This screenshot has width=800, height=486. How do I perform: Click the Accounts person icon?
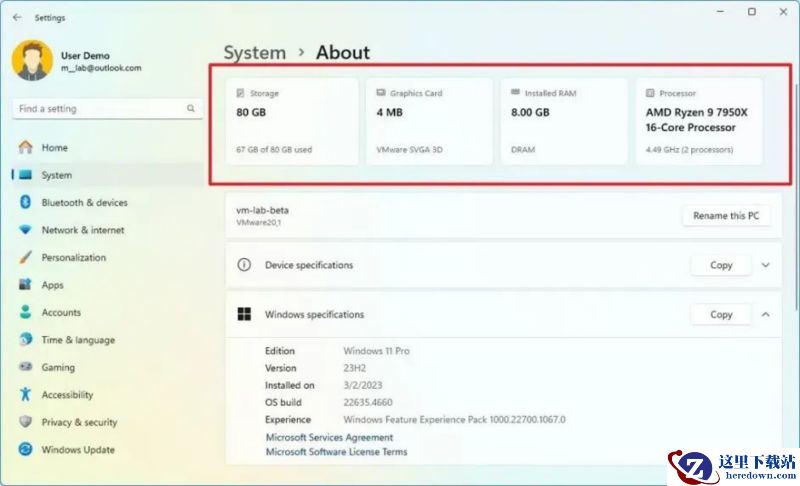tap(26, 312)
